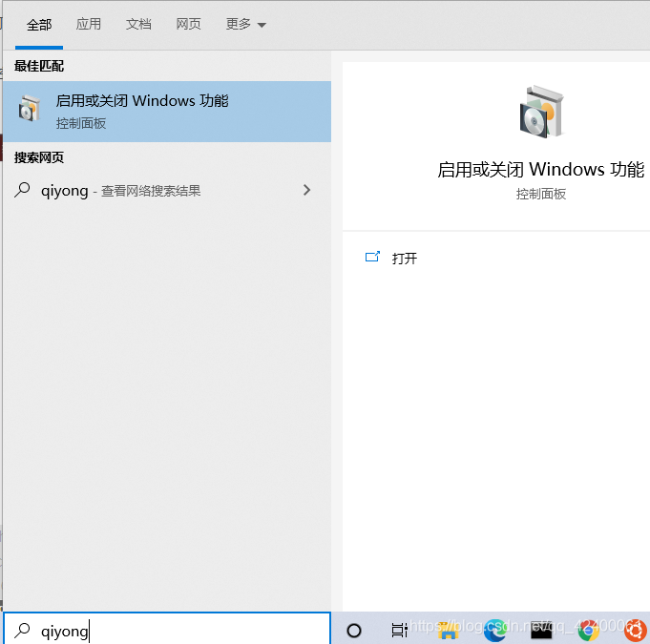
Task: Open File Explorer from the taskbar
Action: (448, 630)
